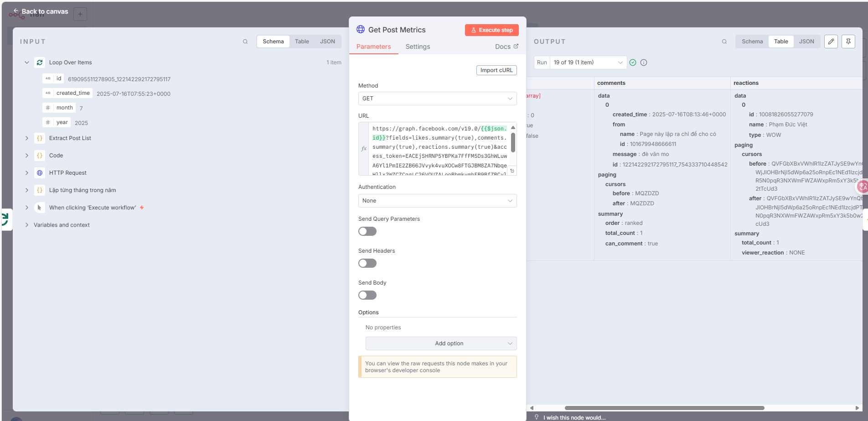This screenshot has height=421, width=868.
Task: Expand the Code node in input
Action: 27,156
